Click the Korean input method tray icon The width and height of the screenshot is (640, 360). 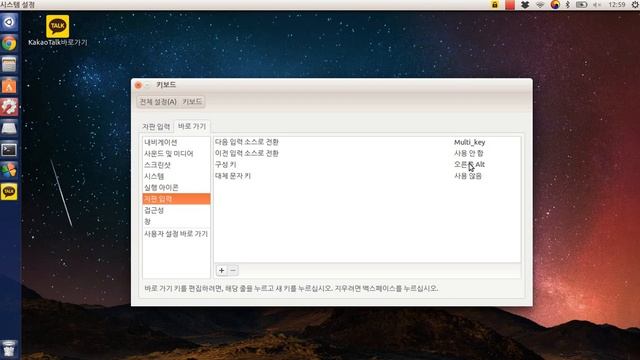[x=555, y=4]
